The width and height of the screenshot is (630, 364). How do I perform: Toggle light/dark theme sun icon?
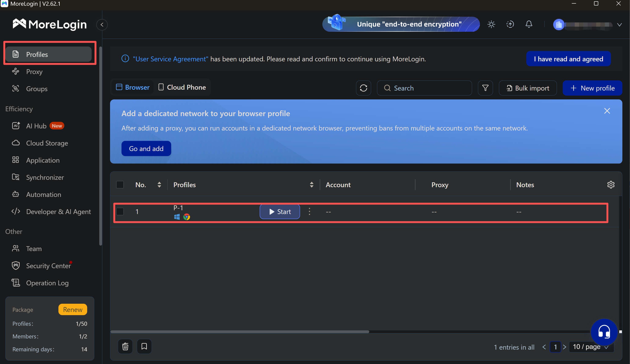(x=491, y=24)
